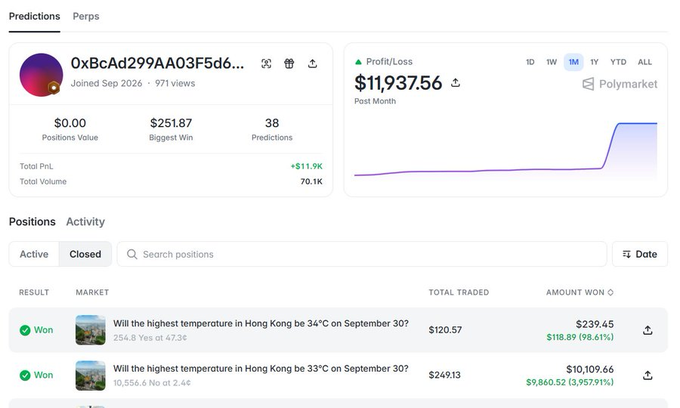Click the $249.13 total traded cell
This screenshot has width=680, height=408.
[445, 375]
